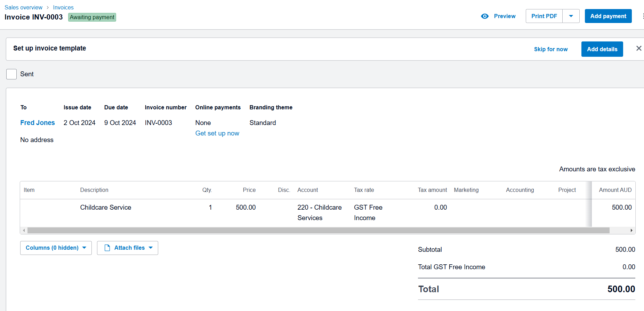Open the more options kebab menu
This screenshot has height=311, width=644.
click(642, 16)
